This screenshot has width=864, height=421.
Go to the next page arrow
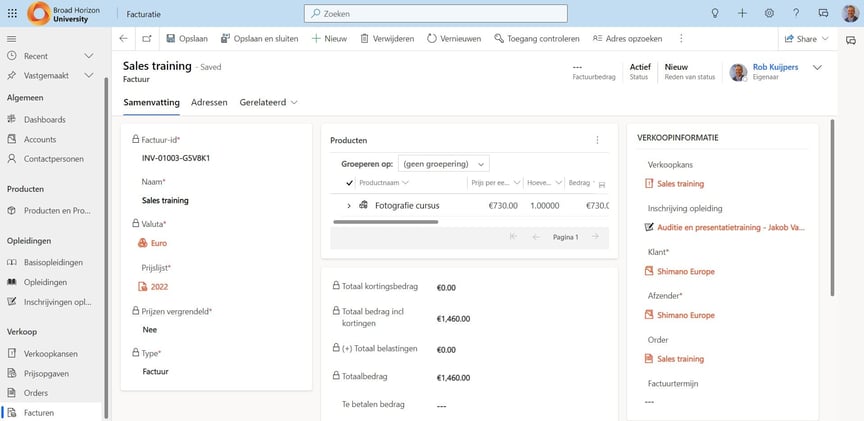pyautogui.click(x=595, y=237)
